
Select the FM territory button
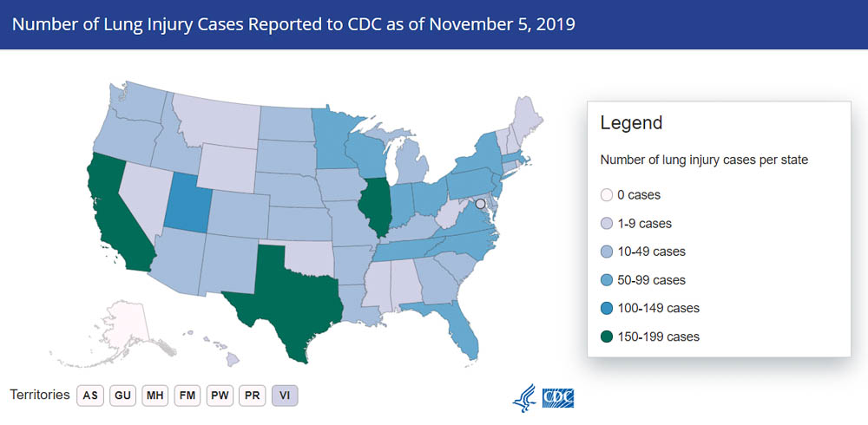click(x=187, y=395)
